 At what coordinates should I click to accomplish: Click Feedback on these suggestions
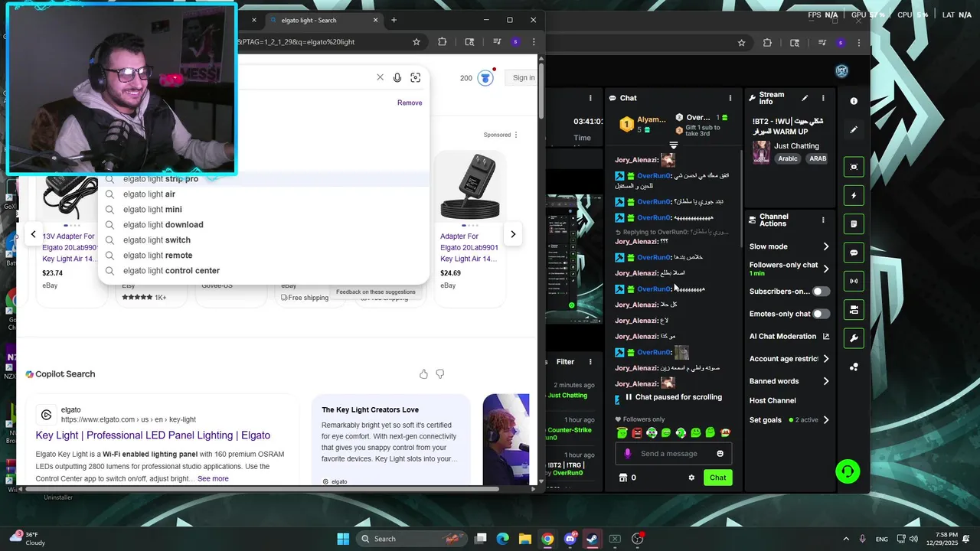(375, 292)
